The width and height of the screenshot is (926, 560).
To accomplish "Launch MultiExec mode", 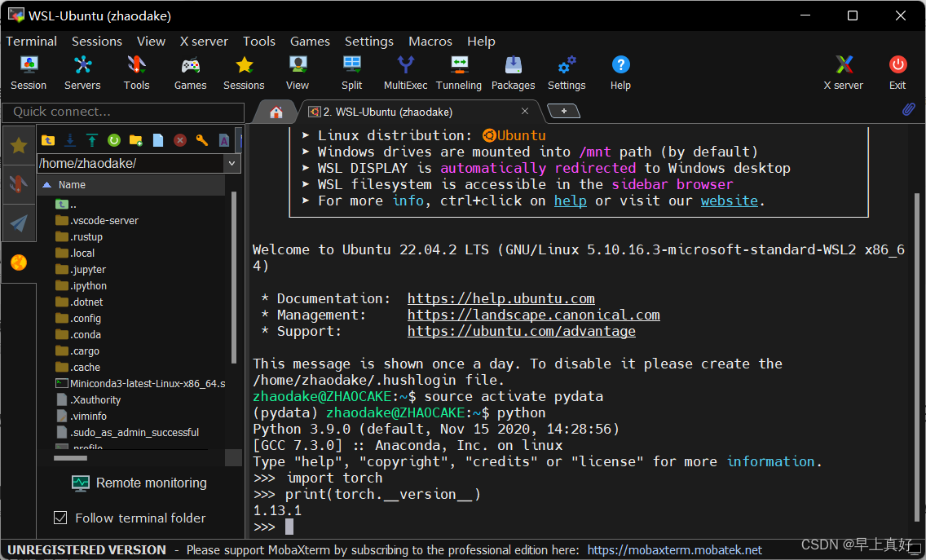I will click(406, 73).
